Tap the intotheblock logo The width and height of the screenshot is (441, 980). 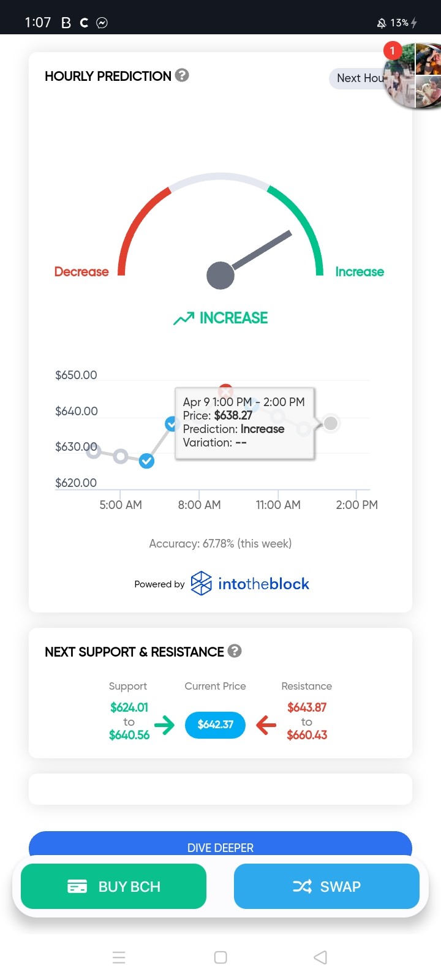pos(250,583)
